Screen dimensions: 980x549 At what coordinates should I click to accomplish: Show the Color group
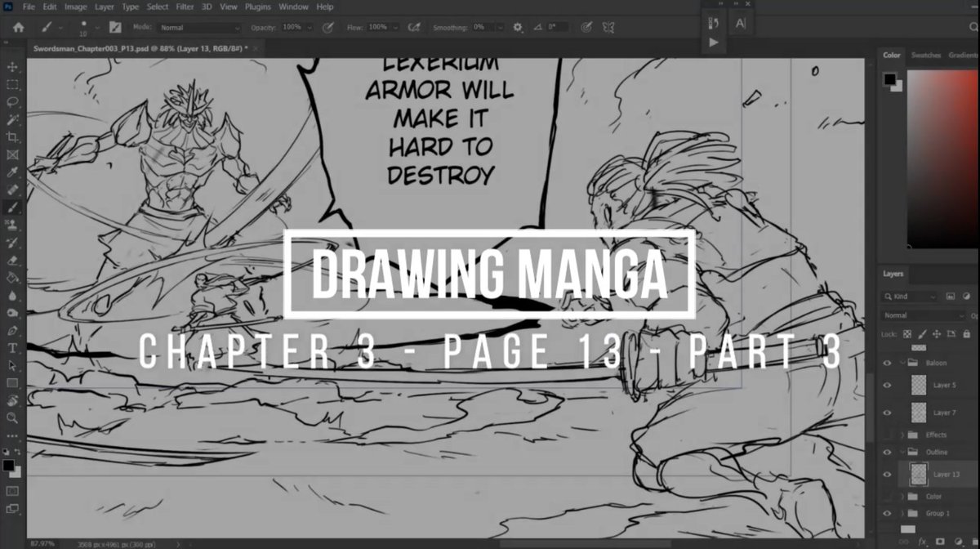(x=888, y=496)
